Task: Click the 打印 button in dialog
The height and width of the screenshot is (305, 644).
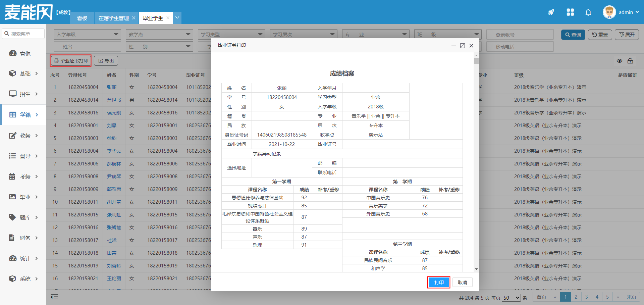Action: [439, 283]
